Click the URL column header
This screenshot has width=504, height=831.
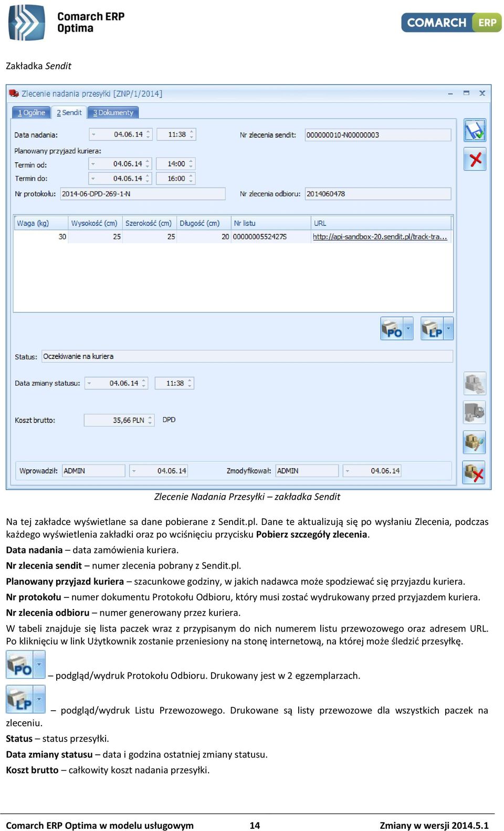pyautogui.click(x=381, y=223)
